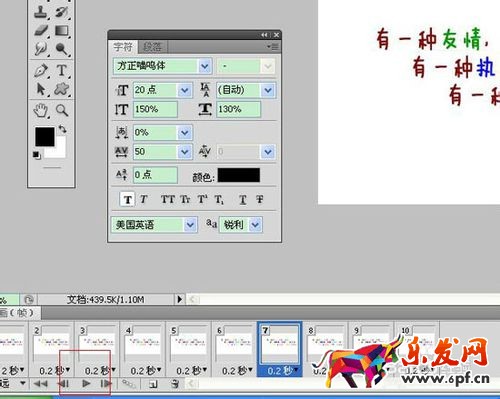Collapse the Character panel with double-arrow icon
Image resolution: width=500 pixels, height=399 pixels.
(x=264, y=35)
